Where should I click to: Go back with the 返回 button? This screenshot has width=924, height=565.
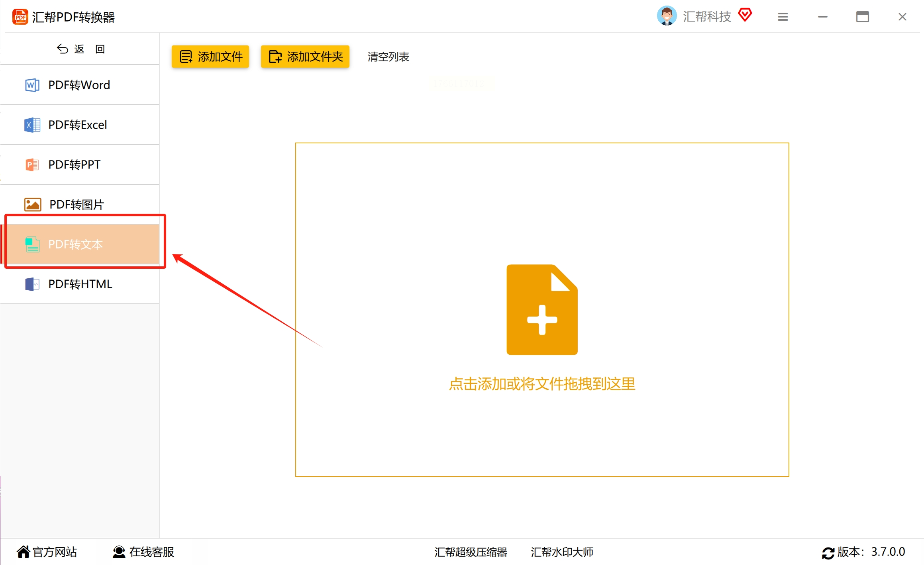coord(80,49)
